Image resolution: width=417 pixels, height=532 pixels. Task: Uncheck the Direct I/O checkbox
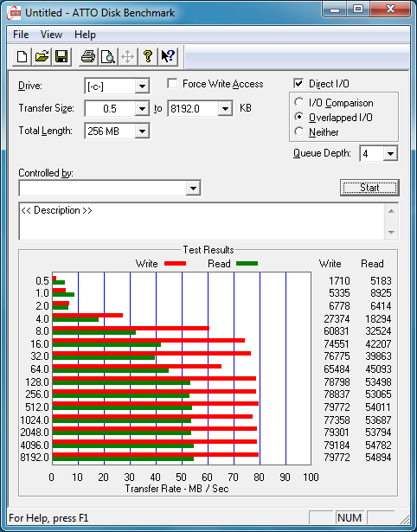pyautogui.click(x=298, y=83)
